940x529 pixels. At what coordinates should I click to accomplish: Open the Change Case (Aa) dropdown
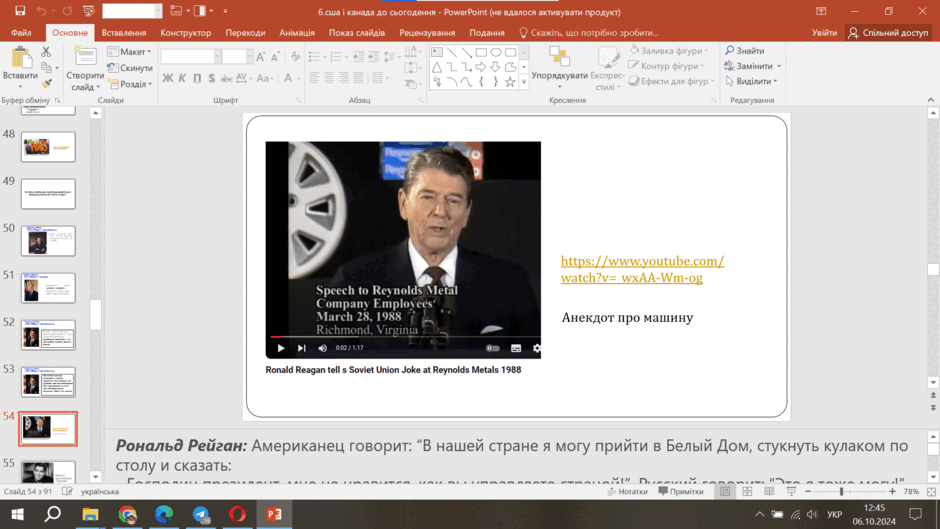pos(264,78)
